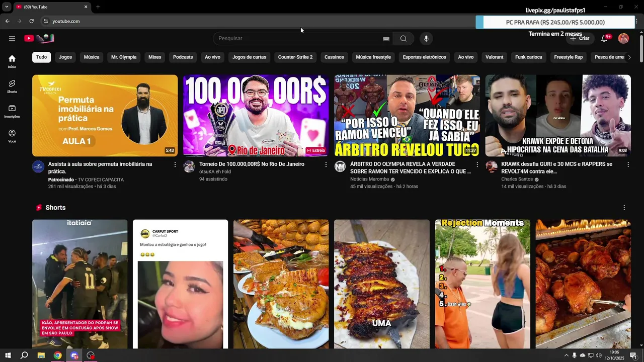The width and height of the screenshot is (644, 362).
Task: Select the Jogos de cartas chip
Action: point(249,57)
